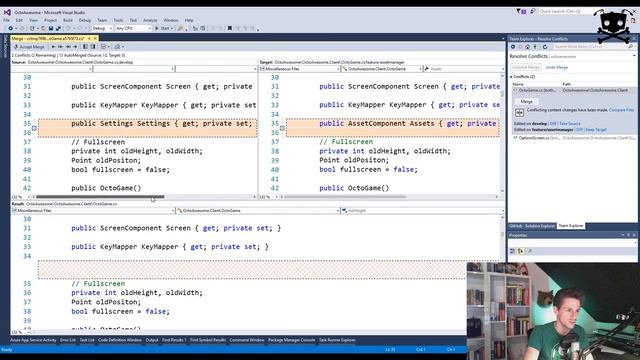Select OctoGame.cs conflict row

pyautogui.click(x=573, y=90)
